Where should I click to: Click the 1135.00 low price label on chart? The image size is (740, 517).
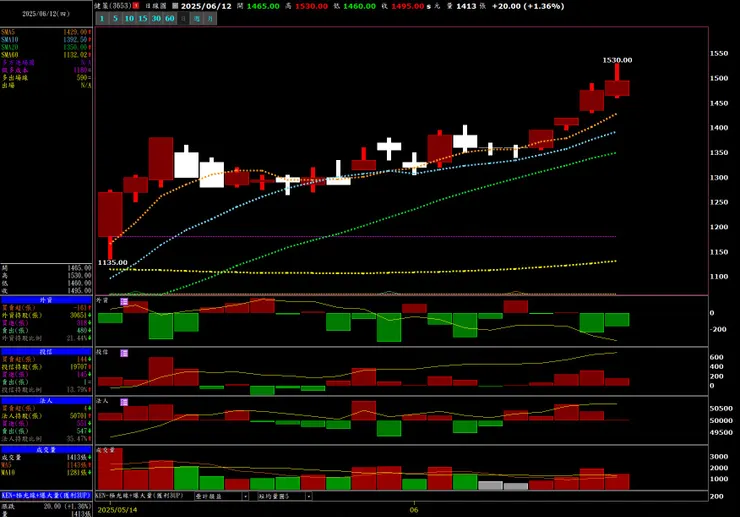tap(113, 263)
